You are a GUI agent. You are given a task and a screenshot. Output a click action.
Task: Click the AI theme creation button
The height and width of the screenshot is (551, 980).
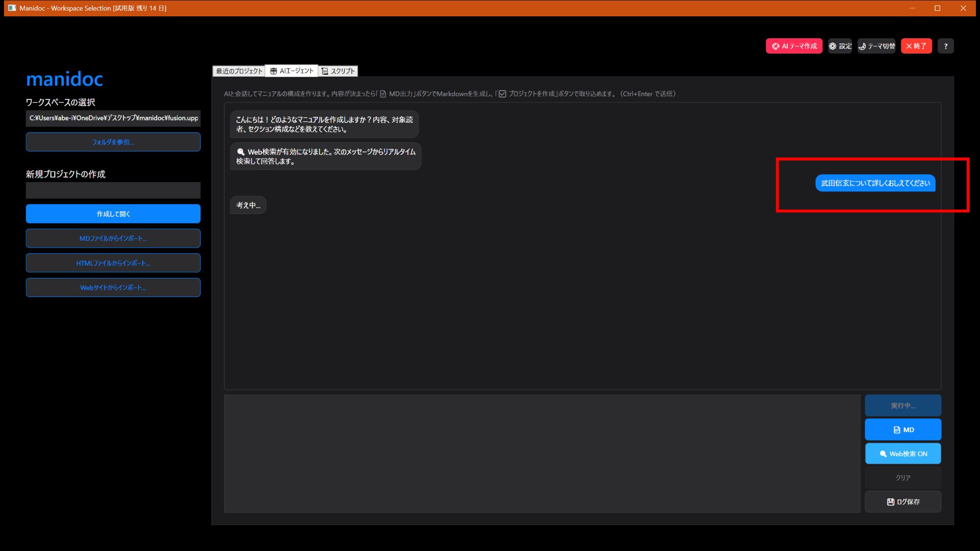794,46
